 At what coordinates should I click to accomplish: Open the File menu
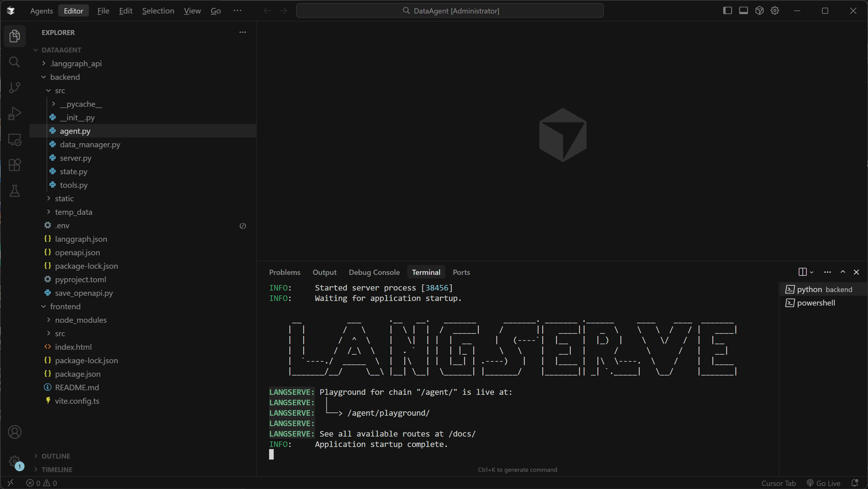pyautogui.click(x=103, y=11)
